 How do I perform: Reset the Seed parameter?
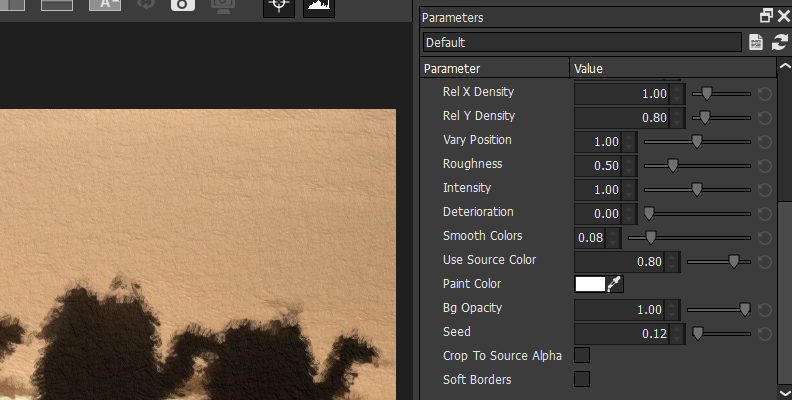coord(765,334)
